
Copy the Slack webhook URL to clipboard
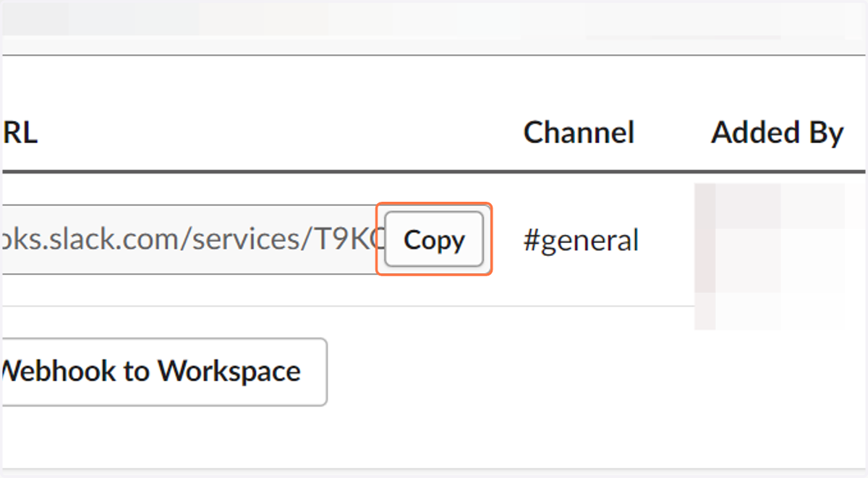click(433, 239)
